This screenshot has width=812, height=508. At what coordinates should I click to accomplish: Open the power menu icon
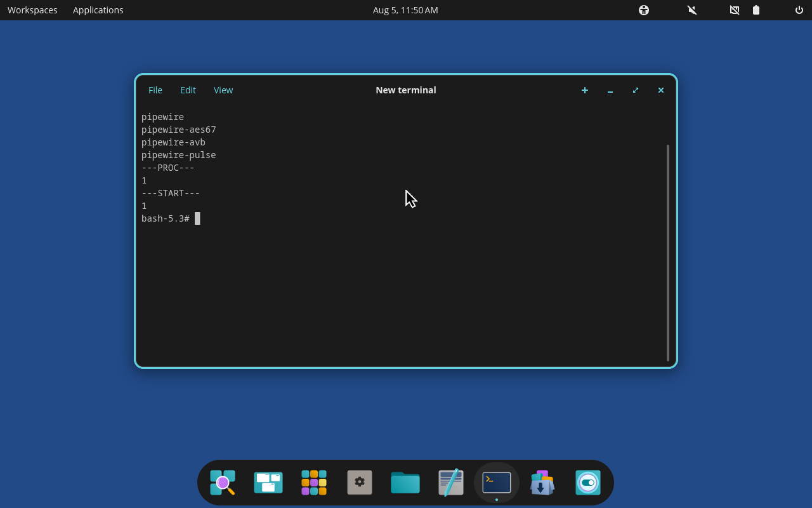point(799,10)
